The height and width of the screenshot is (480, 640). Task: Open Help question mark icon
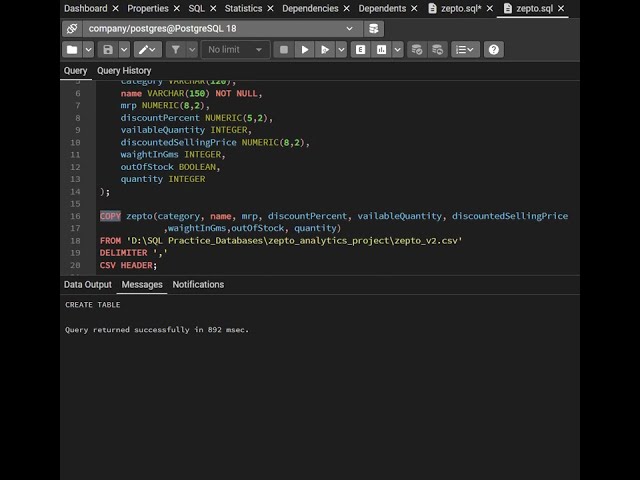click(493, 50)
